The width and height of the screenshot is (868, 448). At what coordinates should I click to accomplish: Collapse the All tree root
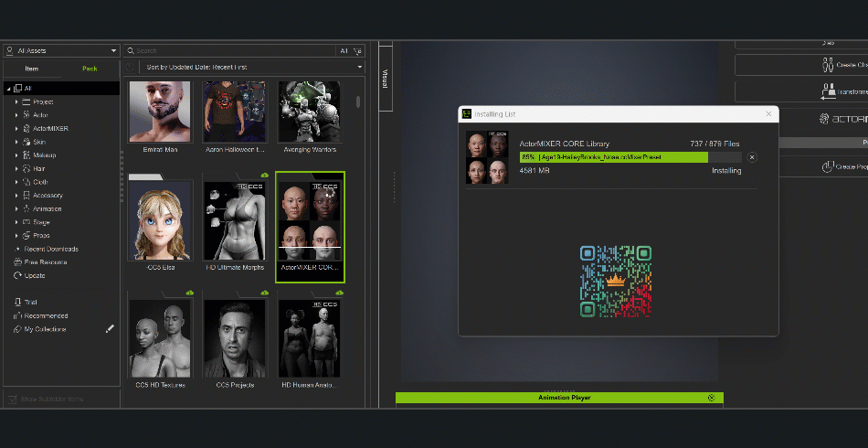point(9,89)
